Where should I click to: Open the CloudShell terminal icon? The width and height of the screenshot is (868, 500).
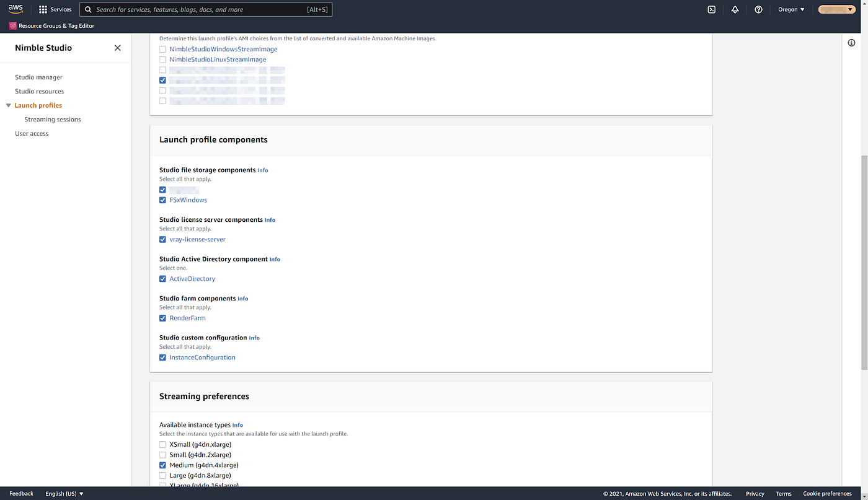[712, 9]
